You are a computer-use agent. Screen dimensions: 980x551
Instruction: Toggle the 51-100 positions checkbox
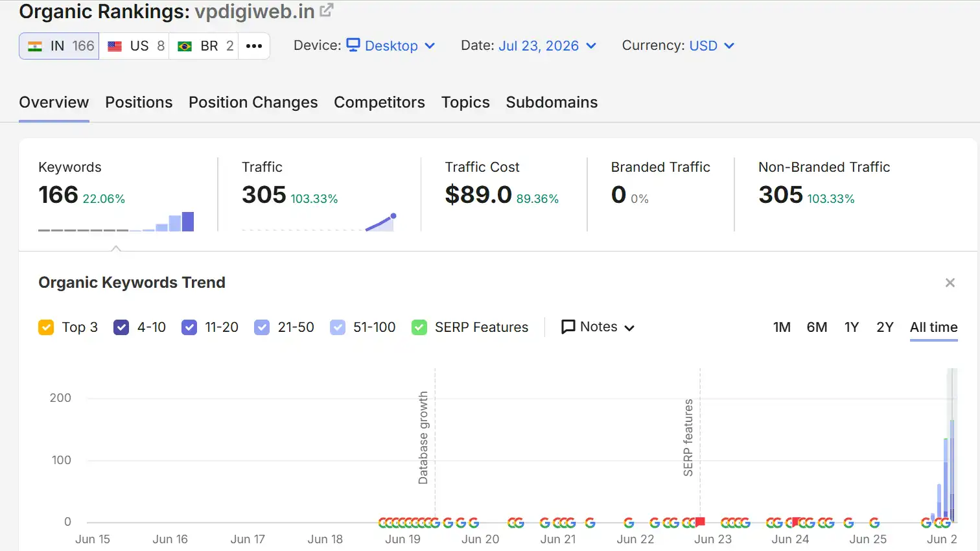[x=338, y=327]
